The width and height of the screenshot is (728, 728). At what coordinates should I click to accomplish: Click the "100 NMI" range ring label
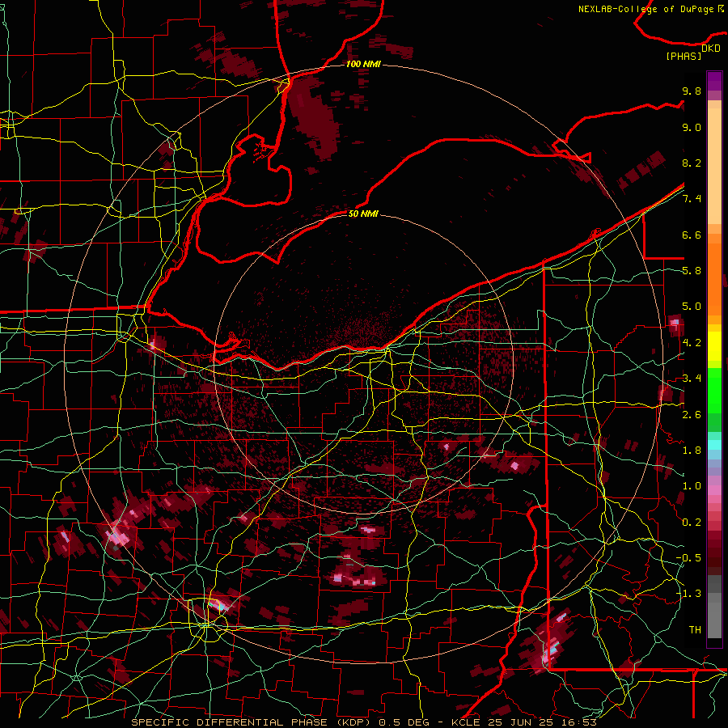[x=363, y=64]
